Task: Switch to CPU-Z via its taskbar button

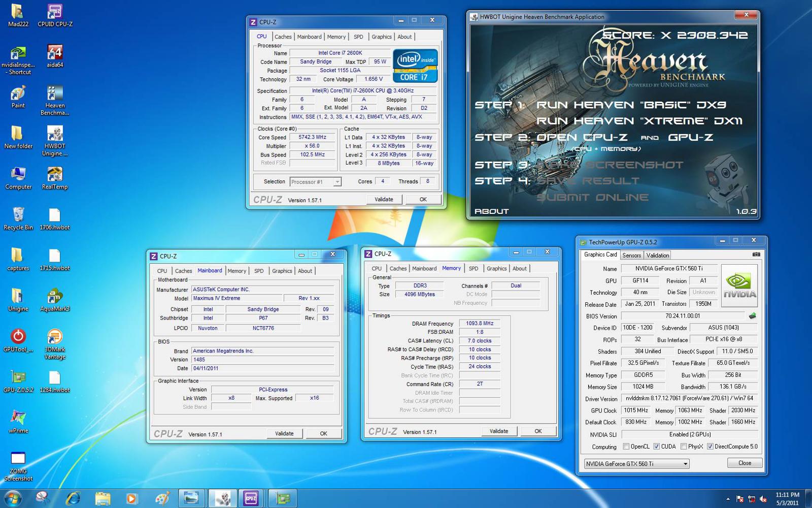Action: click(251, 498)
